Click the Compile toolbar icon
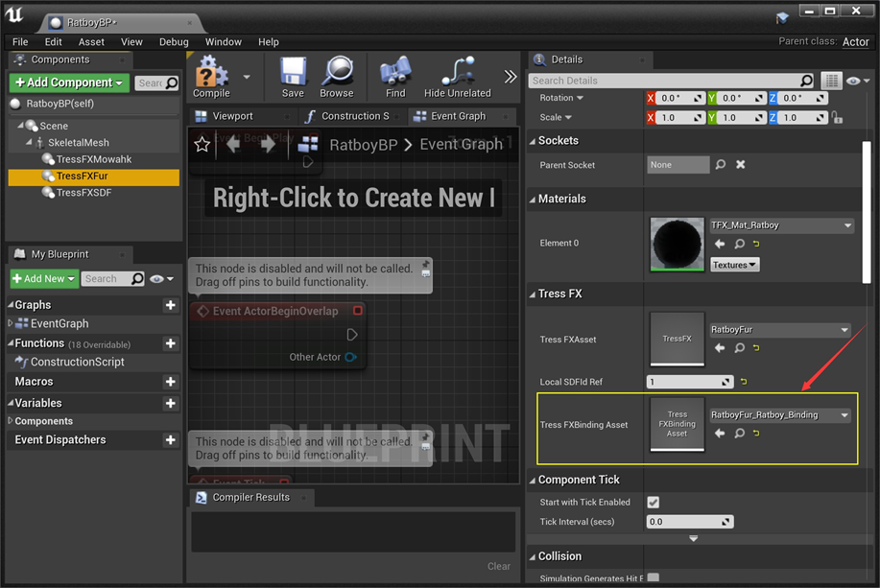 [211, 73]
